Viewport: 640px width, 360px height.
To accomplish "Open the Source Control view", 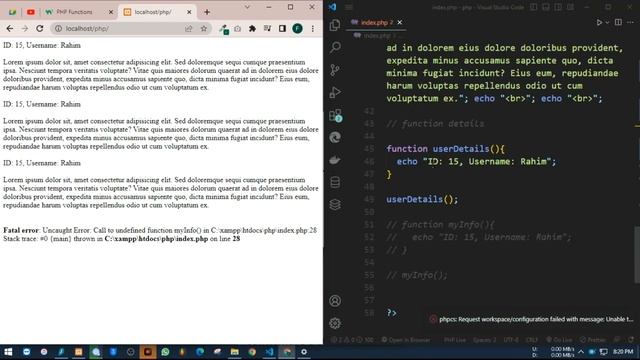I will click(x=335, y=70).
